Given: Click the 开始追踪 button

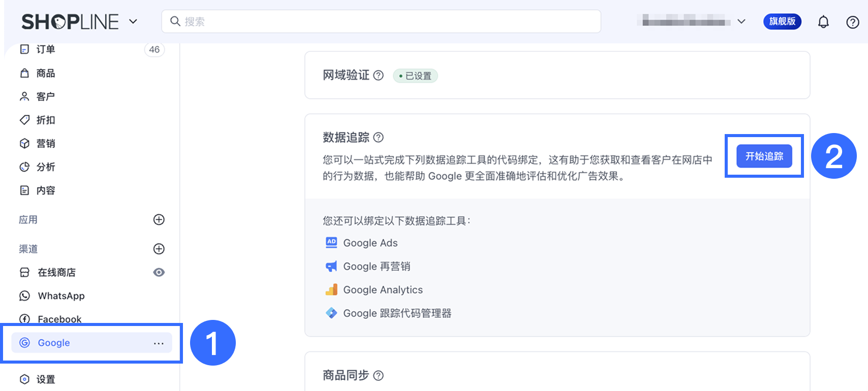Looking at the screenshot, I should [x=764, y=156].
